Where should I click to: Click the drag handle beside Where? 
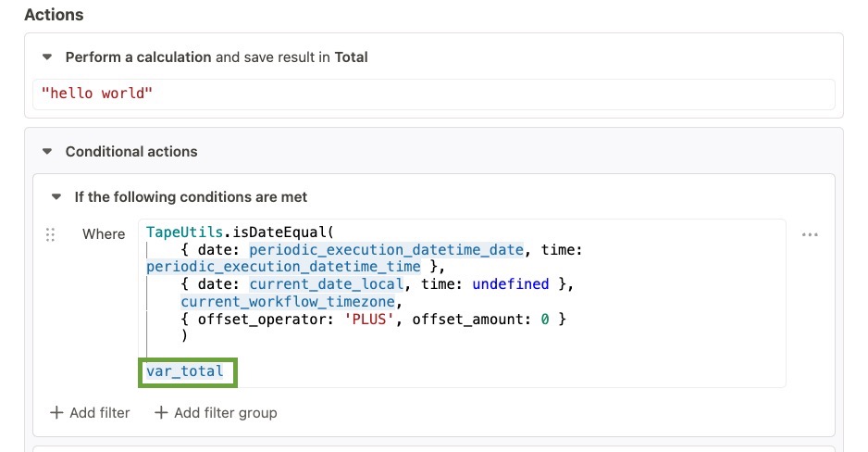(51, 235)
